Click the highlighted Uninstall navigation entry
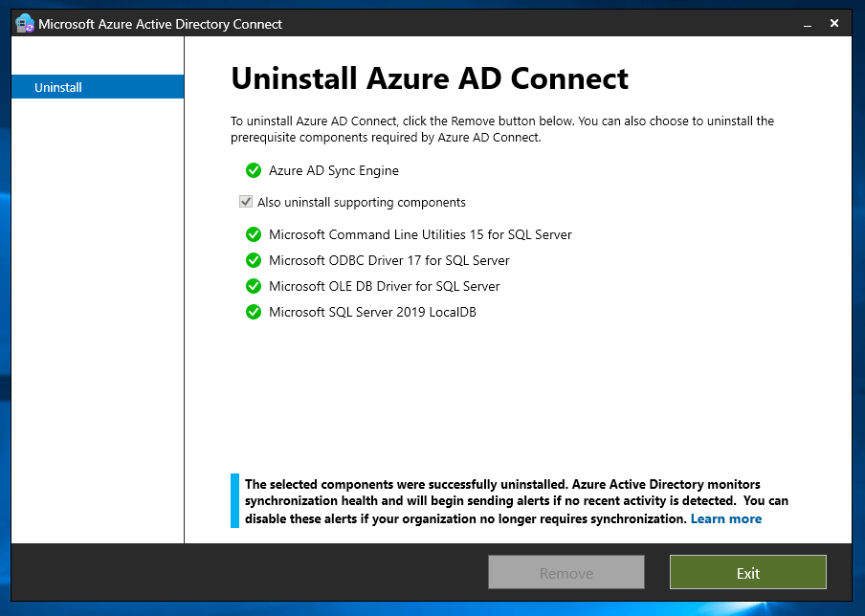The image size is (865, 616). (58, 87)
